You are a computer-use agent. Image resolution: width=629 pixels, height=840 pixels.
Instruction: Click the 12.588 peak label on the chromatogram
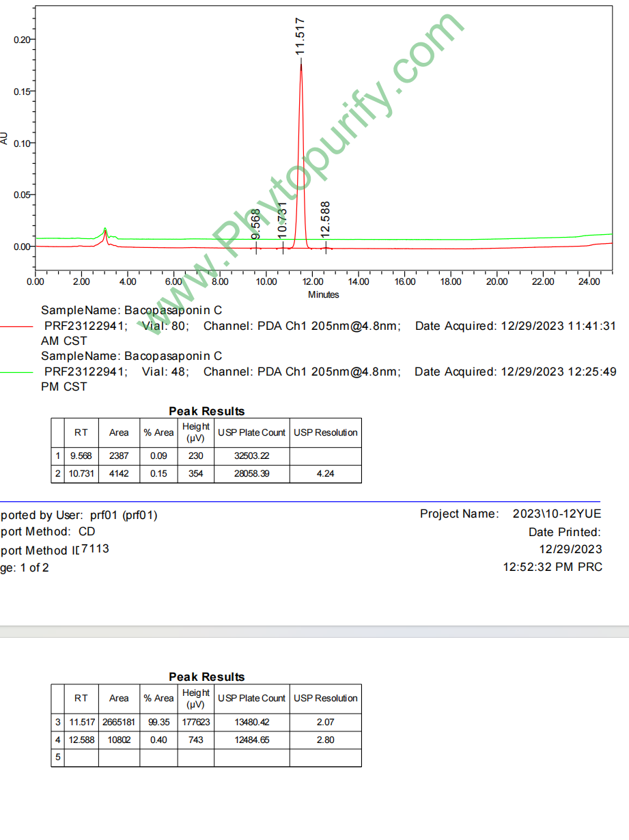pos(325,219)
